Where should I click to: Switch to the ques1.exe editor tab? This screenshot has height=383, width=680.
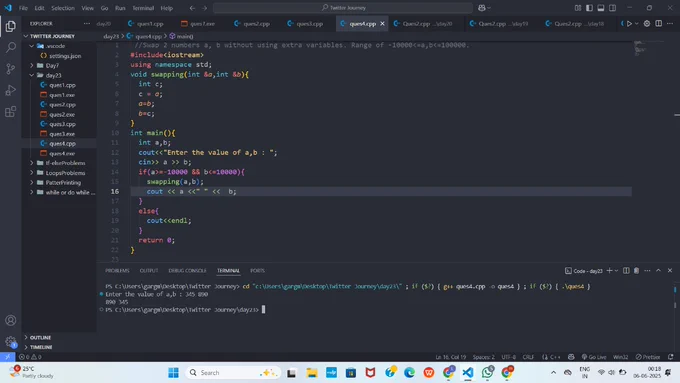coord(199,23)
